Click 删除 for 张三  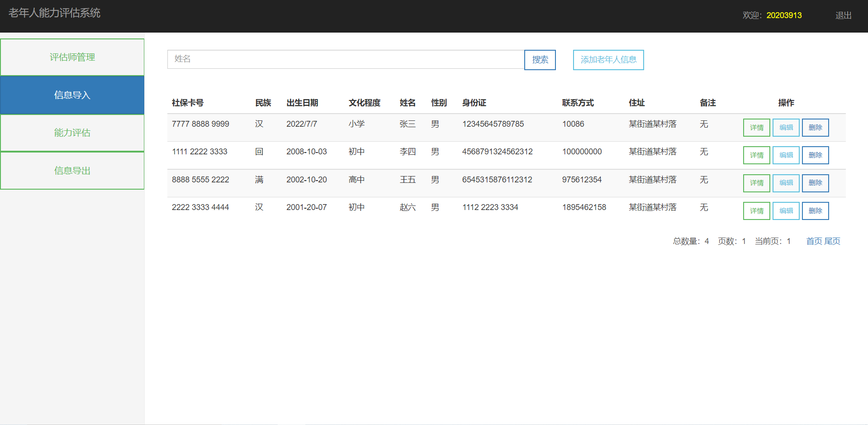tap(816, 128)
